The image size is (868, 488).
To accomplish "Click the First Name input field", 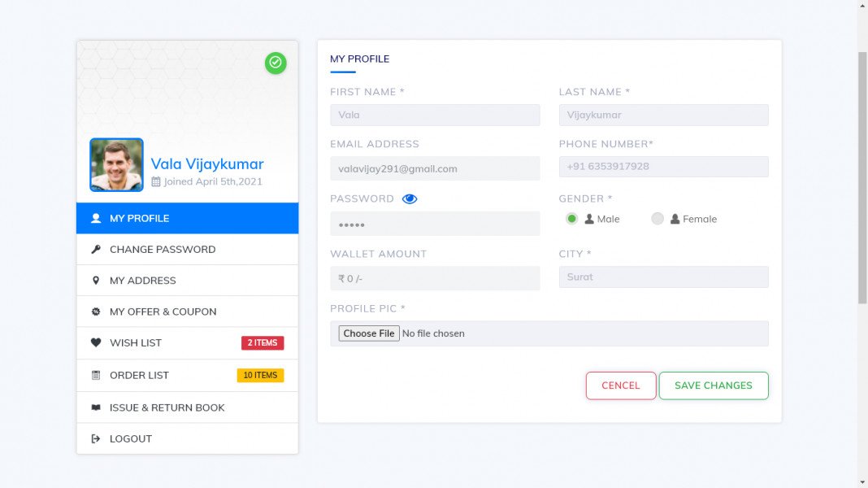I will [x=435, y=115].
